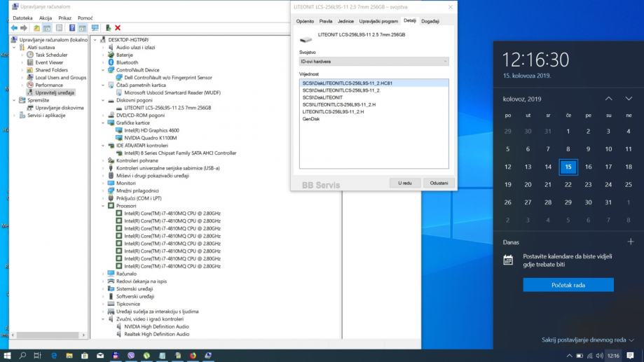644x362 pixels.
Task: Open Firefox from the taskbar
Action: (193, 355)
